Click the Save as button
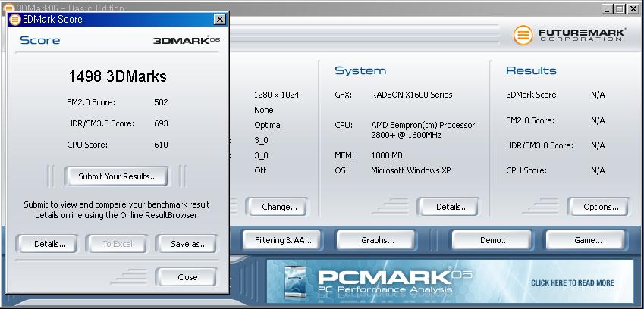Viewport: 644px width, 309px height. (189, 244)
